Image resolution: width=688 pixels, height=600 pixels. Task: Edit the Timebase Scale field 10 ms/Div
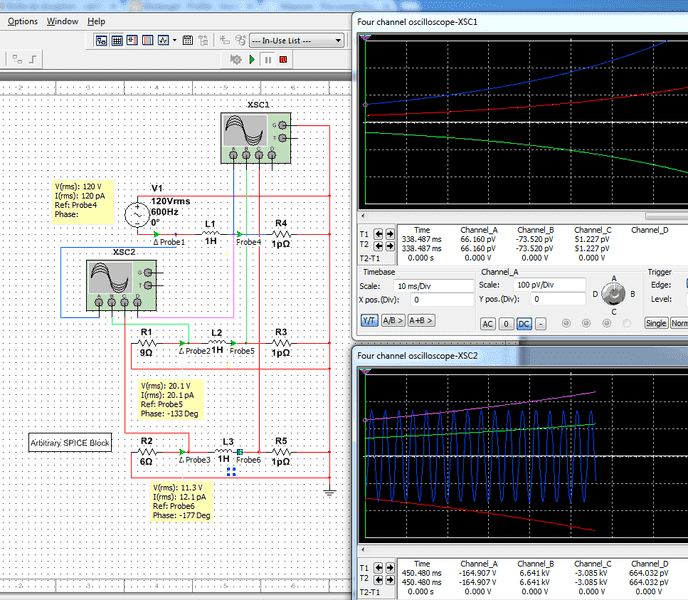tap(434, 286)
